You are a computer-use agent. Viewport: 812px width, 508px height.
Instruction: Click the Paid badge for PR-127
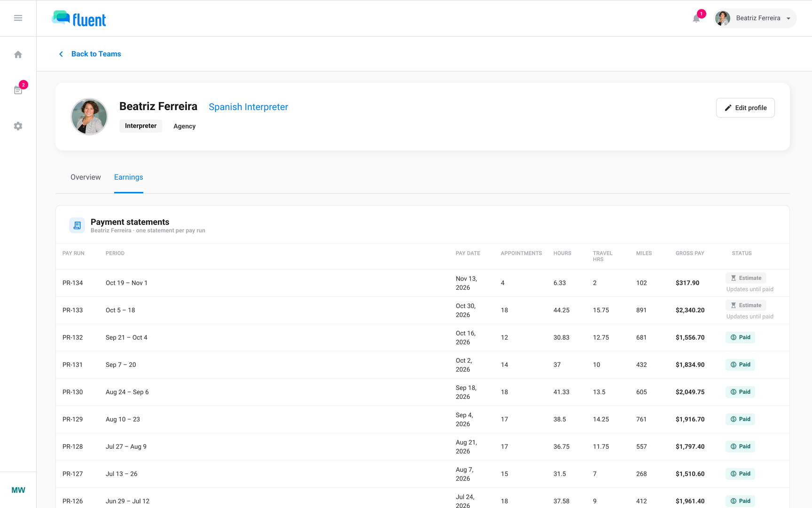[x=740, y=474]
